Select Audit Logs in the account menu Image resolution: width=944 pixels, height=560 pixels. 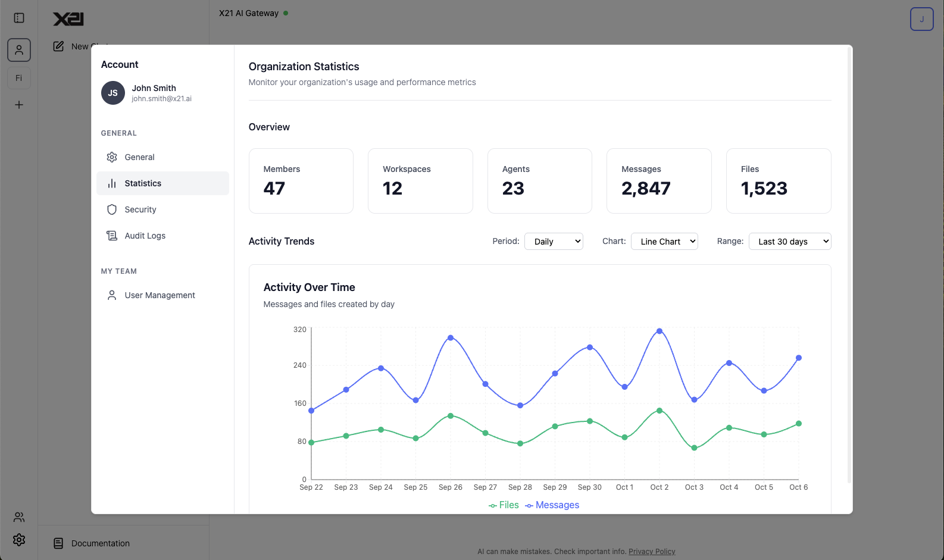145,236
